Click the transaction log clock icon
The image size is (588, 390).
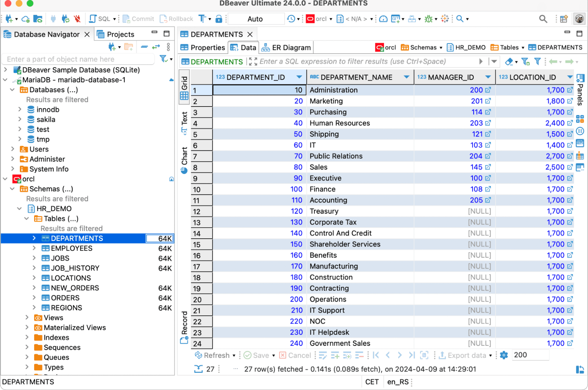(x=291, y=19)
